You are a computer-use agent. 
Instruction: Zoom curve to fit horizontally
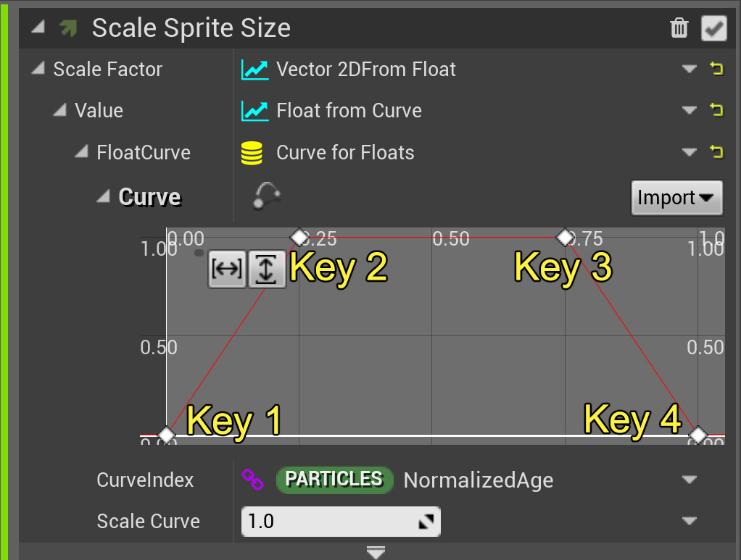point(227,269)
